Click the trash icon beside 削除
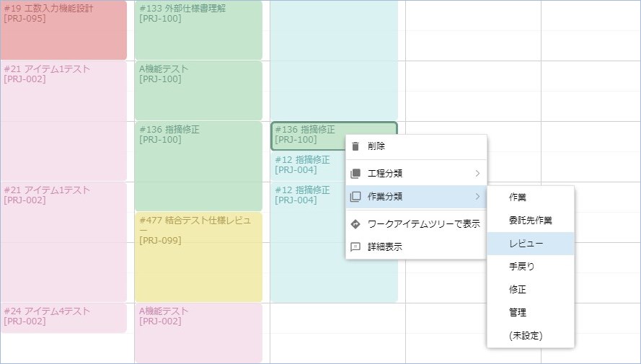 (355, 146)
